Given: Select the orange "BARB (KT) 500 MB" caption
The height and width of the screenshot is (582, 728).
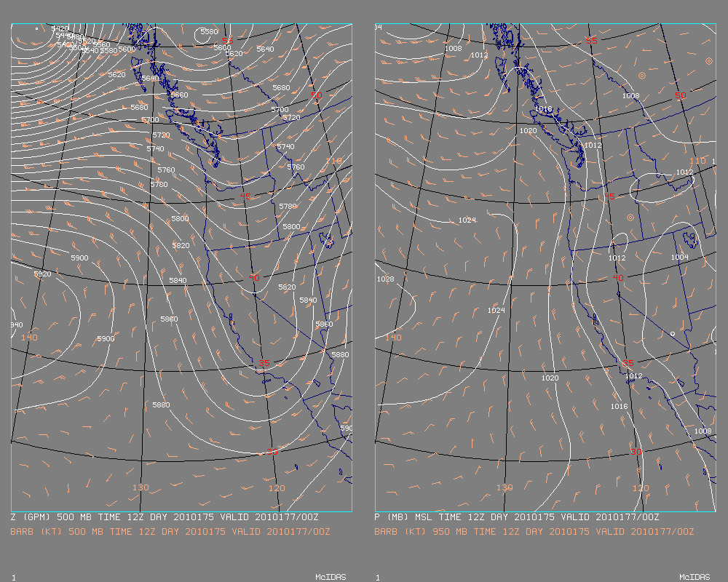Looking at the screenshot, I should point(170,531).
